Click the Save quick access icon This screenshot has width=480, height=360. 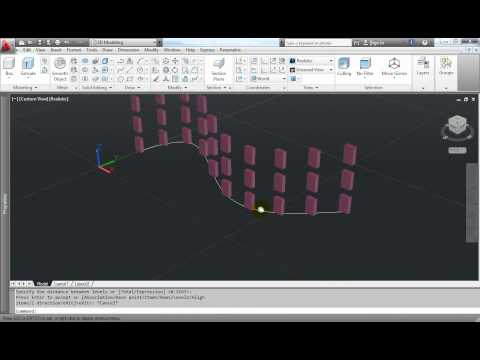(x=39, y=43)
